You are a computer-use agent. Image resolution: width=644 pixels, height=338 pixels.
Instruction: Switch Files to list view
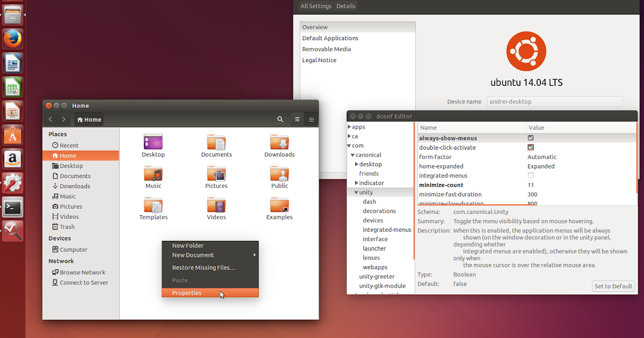(x=297, y=119)
